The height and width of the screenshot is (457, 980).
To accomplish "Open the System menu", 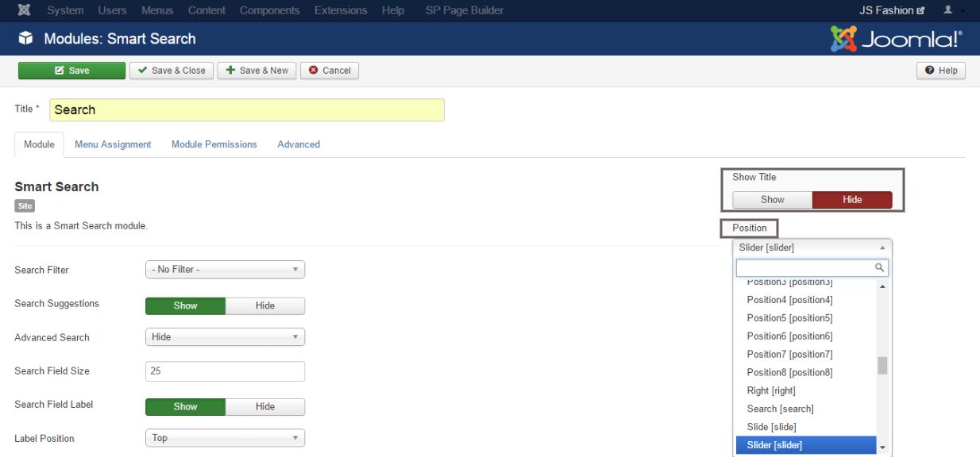I will 65,10.
